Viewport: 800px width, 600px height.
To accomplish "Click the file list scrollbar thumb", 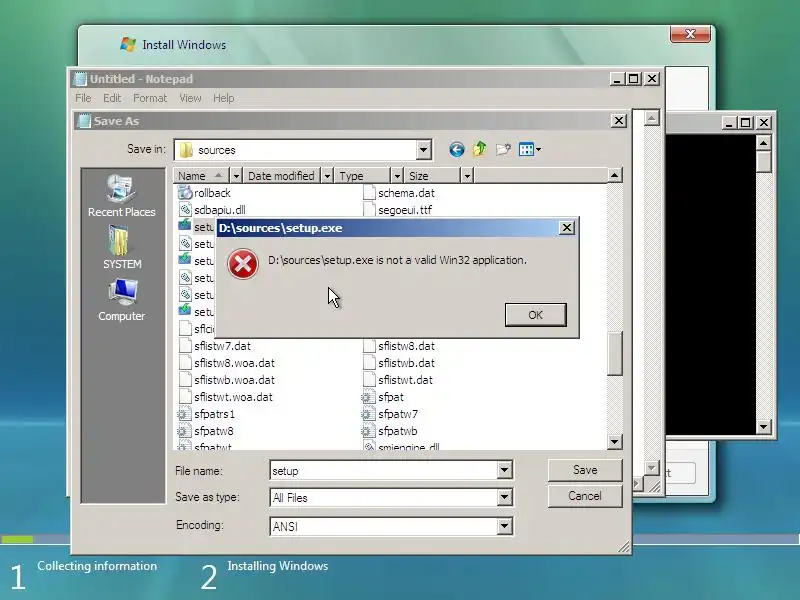I will click(x=614, y=353).
